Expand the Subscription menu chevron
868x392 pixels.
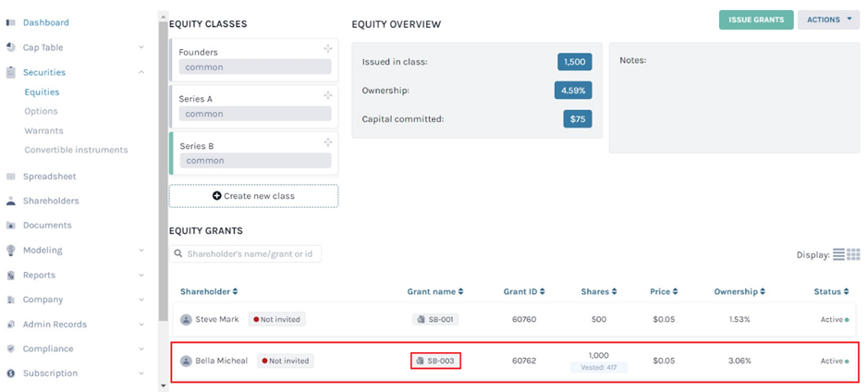click(141, 374)
